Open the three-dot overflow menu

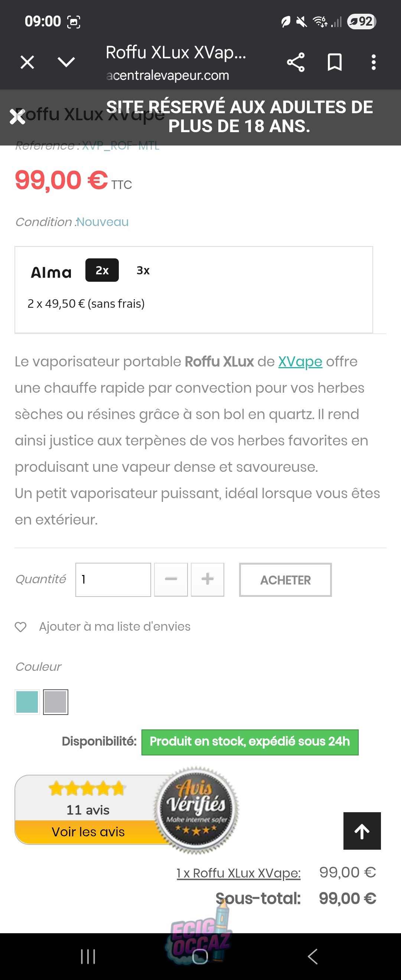374,62
